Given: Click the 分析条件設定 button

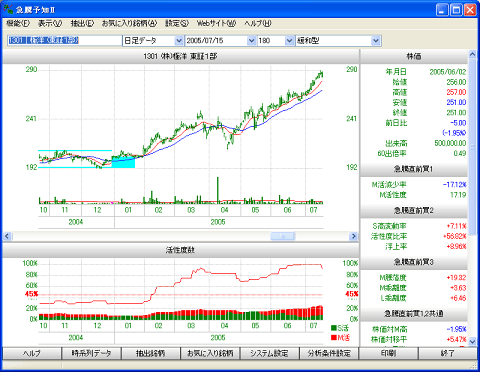Looking at the screenshot, I should click(x=329, y=353).
